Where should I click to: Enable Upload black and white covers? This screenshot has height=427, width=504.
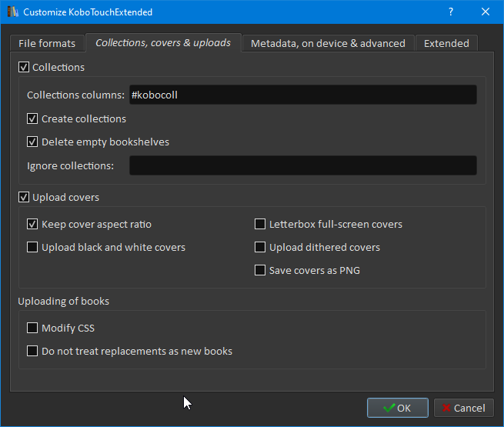(32, 247)
